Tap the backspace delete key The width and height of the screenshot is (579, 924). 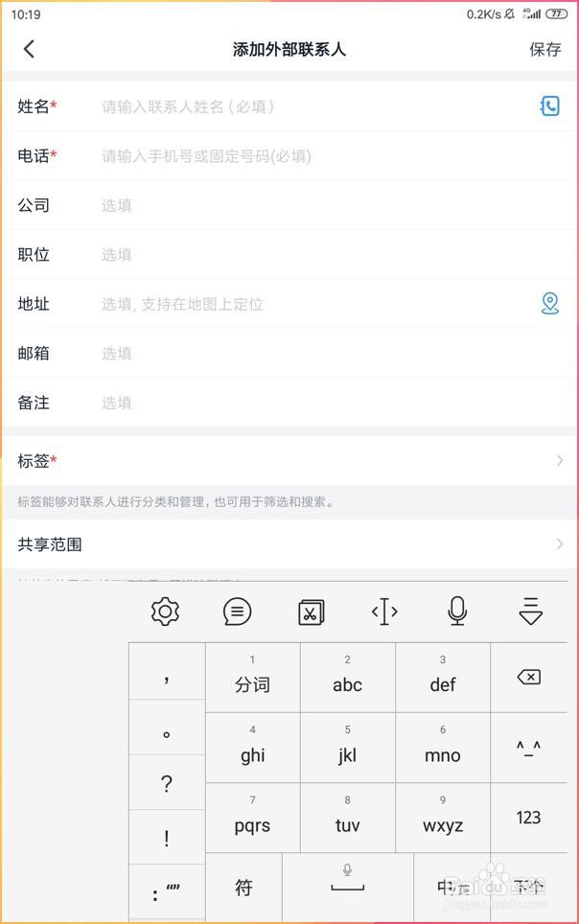click(529, 677)
